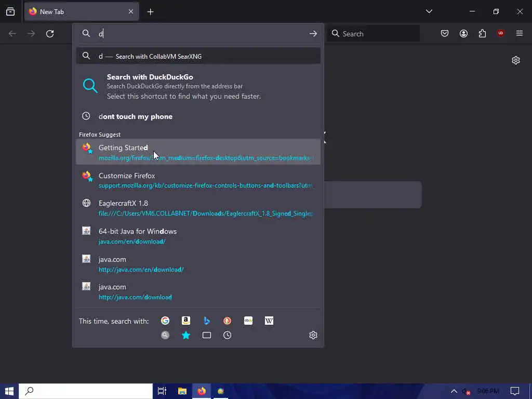Choose Search with DuckDuckGo shortcut
This screenshot has width=532, height=399.
[x=198, y=87]
